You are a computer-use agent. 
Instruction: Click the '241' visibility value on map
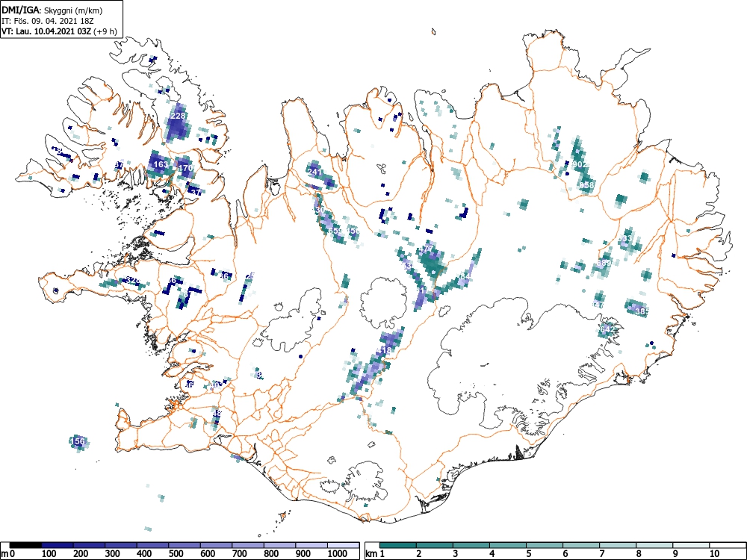click(x=315, y=172)
